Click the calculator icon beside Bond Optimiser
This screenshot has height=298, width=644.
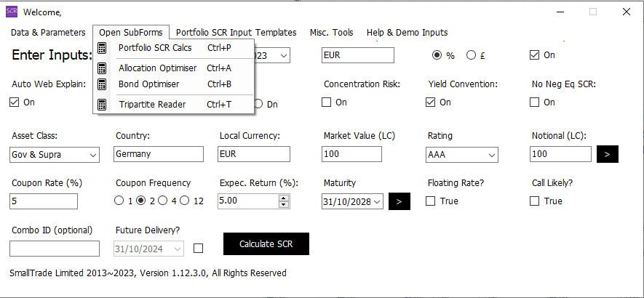pyautogui.click(x=103, y=84)
